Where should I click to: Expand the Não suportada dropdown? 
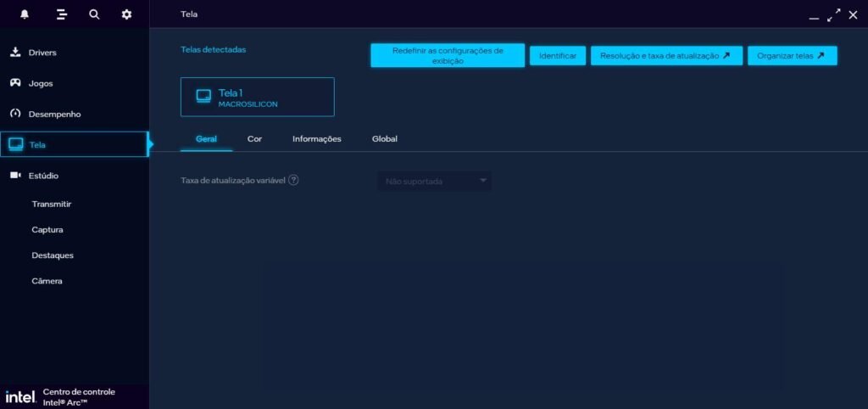(x=434, y=181)
